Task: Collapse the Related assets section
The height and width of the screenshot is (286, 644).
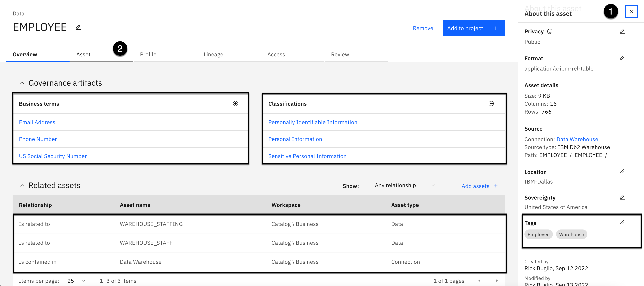Action: click(x=22, y=186)
